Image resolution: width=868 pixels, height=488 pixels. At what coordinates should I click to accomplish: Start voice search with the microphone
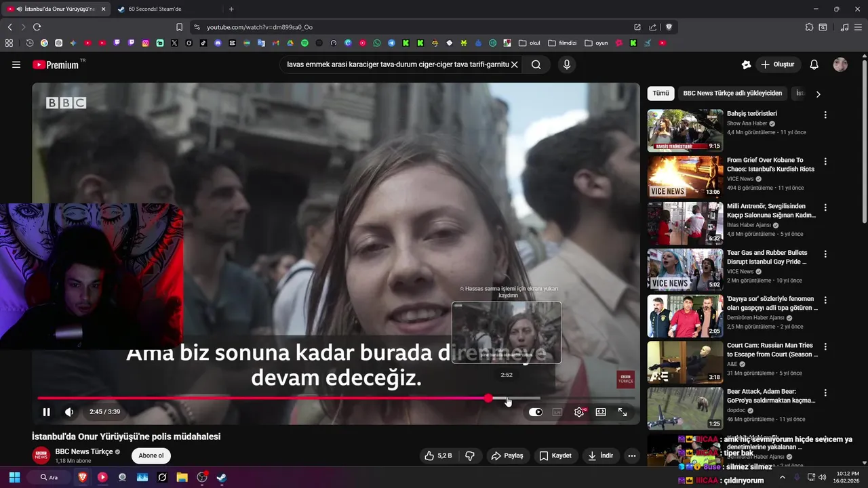(567, 64)
